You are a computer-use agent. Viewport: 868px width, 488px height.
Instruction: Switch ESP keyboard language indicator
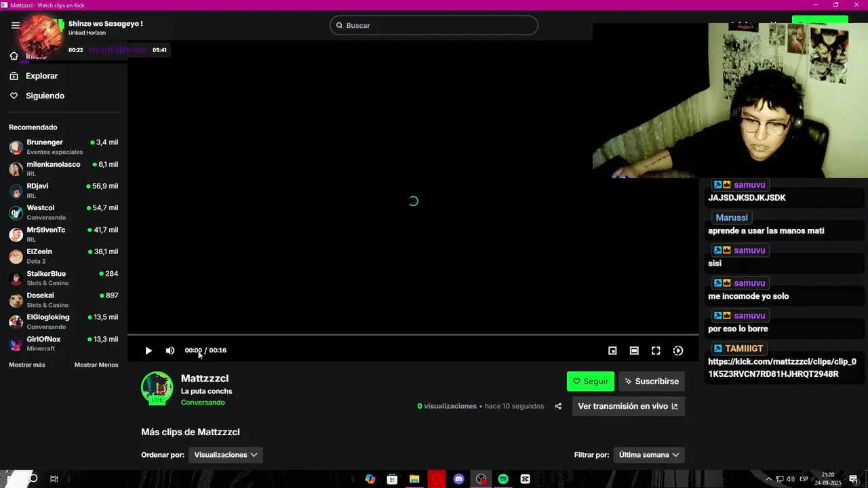(x=804, y=479)
